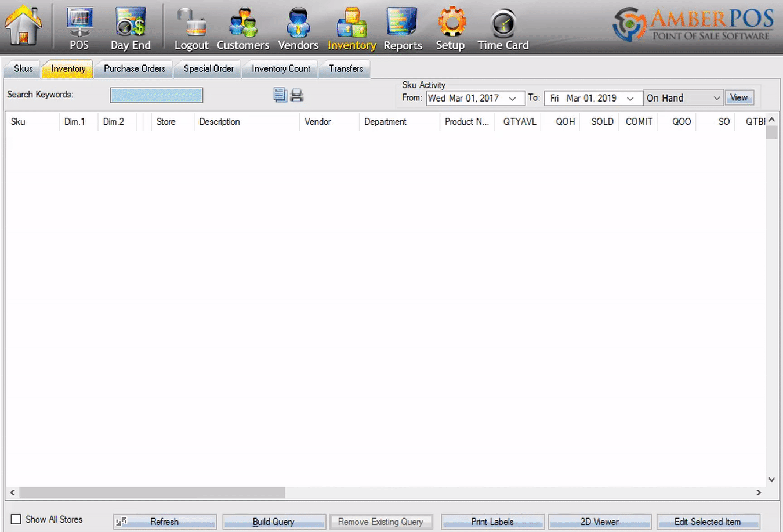Screen dimensions: 783x532
Task: Click the Logout padlock icon
Action: [191, 28]
